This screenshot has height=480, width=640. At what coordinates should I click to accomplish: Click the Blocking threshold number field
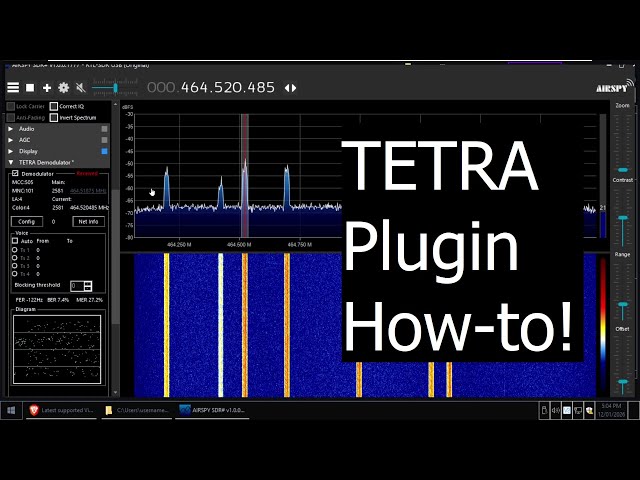click(77, 286)
